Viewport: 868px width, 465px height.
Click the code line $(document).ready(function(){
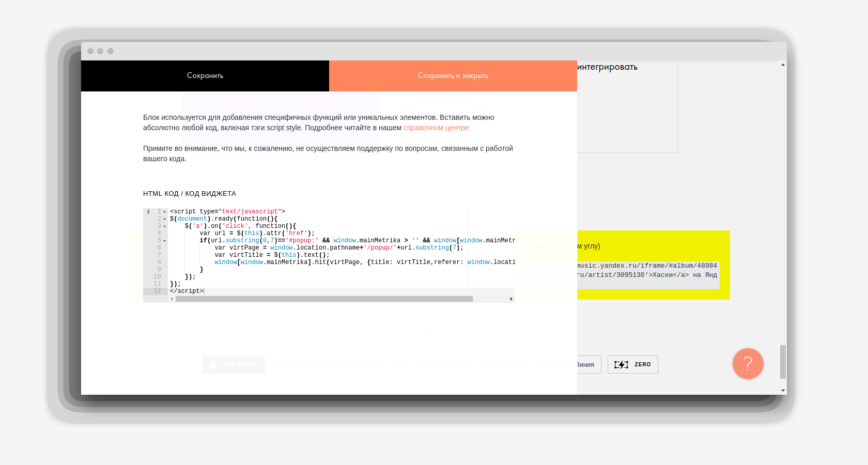coord(224,219)
